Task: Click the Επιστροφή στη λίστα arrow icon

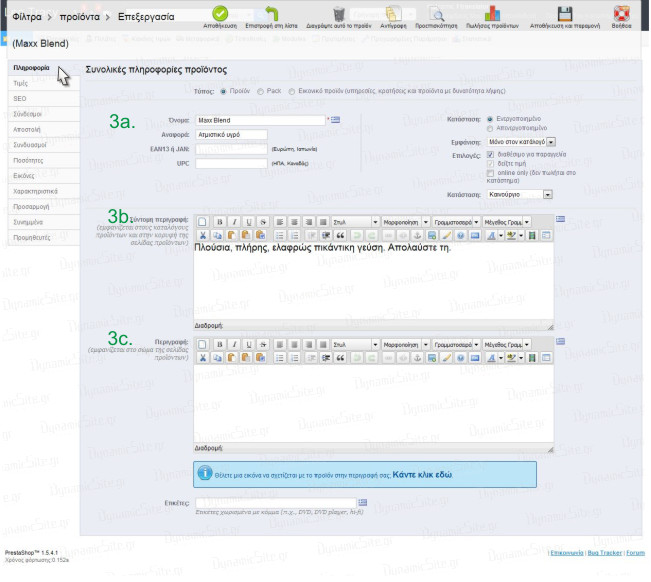Action: click(x=272, y=14)
